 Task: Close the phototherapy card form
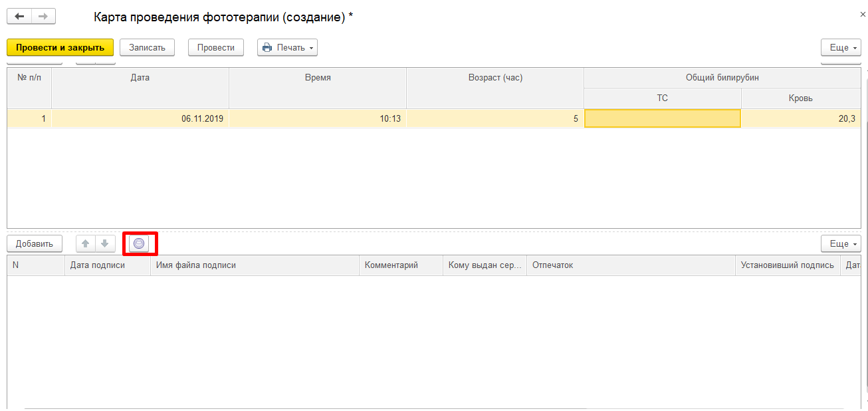pos(862,14)
